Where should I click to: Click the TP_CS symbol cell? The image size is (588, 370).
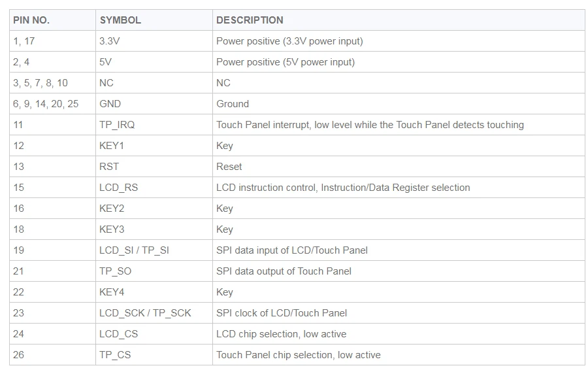pos(154,354)
